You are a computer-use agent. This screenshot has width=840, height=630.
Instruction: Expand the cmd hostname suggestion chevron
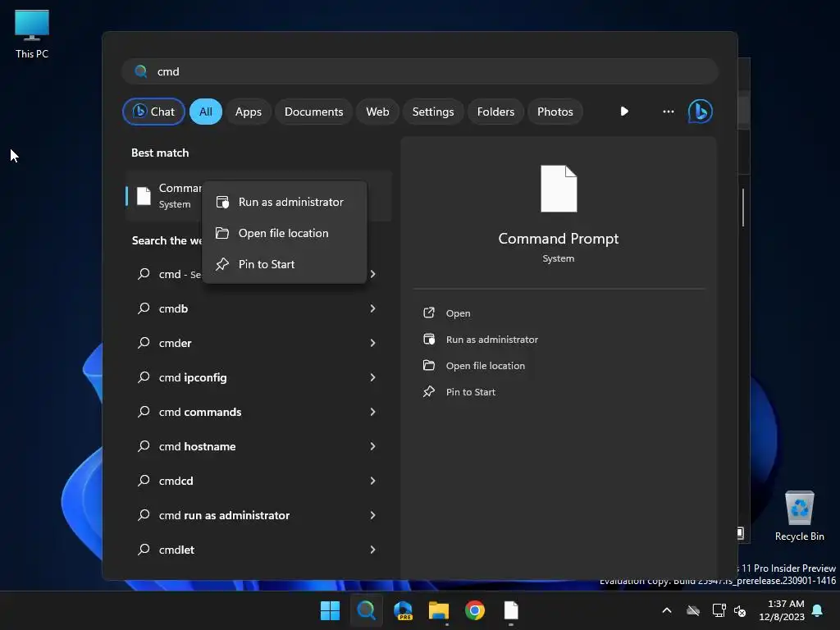373,446
